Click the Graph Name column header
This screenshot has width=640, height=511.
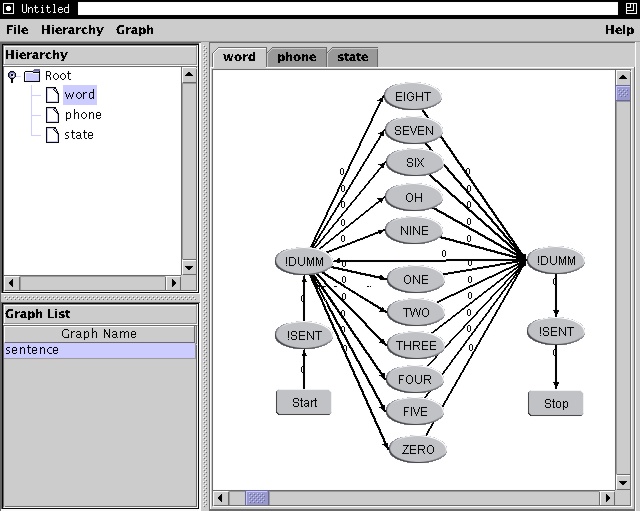pos(99,334)
